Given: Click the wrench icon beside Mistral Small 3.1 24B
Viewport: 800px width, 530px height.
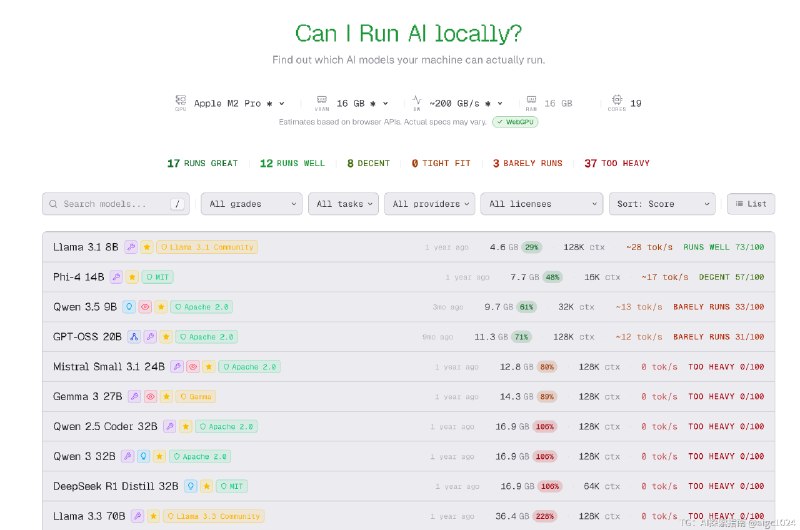Looking at the screenshot, I should (x=177, y=367).
